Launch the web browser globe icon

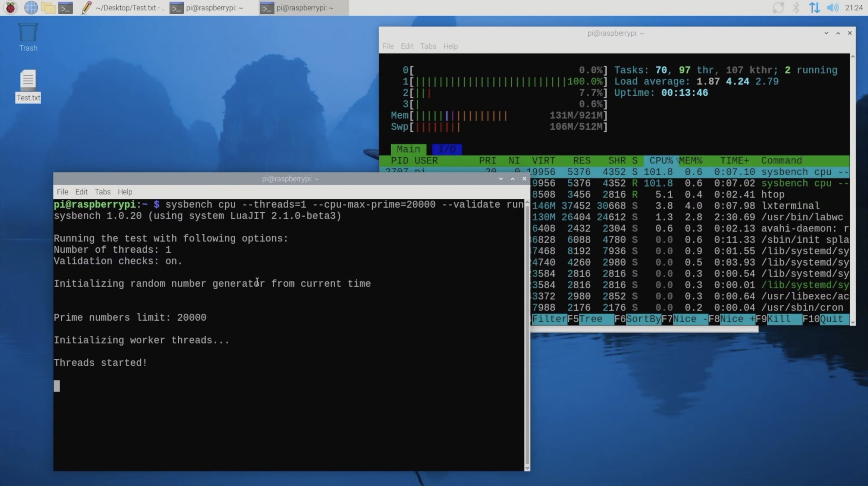point(31,7)
